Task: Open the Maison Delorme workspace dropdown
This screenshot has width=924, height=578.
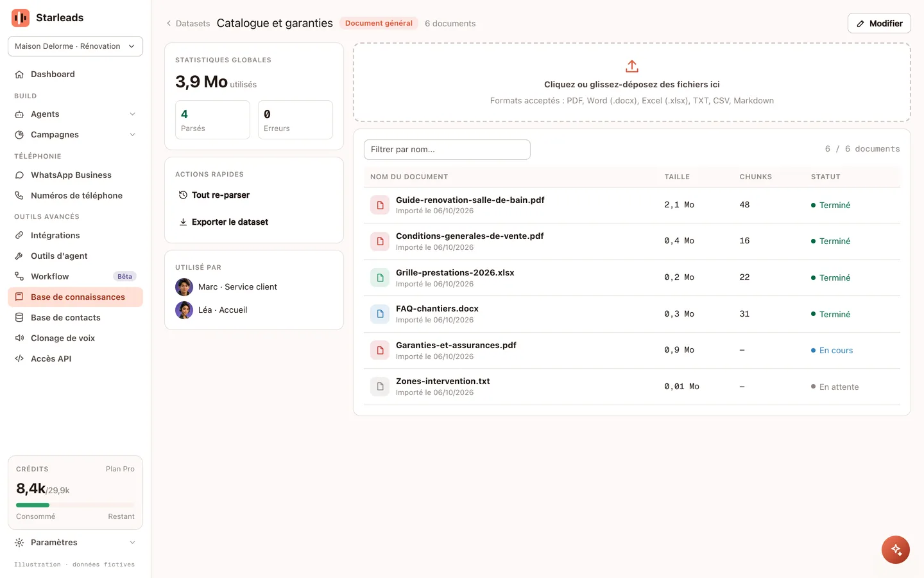Action: tap(75, 46)
